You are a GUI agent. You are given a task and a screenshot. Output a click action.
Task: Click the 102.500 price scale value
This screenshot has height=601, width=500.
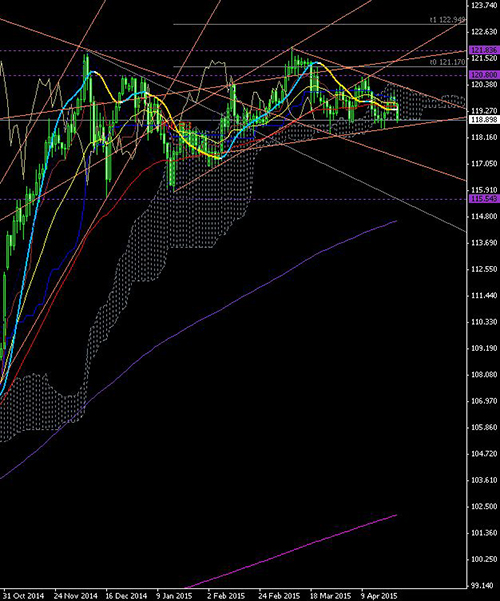[484, 506]
